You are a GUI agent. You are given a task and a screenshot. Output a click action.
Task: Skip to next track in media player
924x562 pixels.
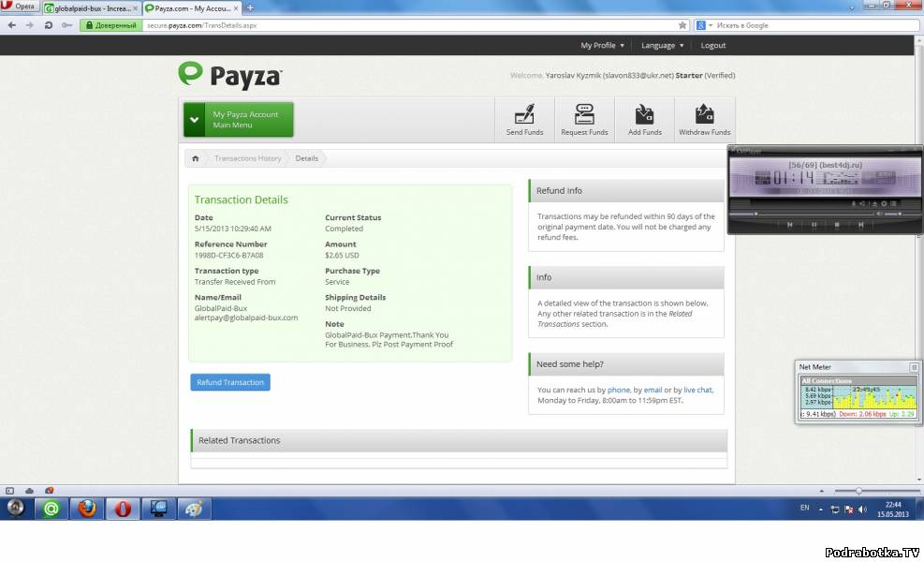[x=860, y=225]
